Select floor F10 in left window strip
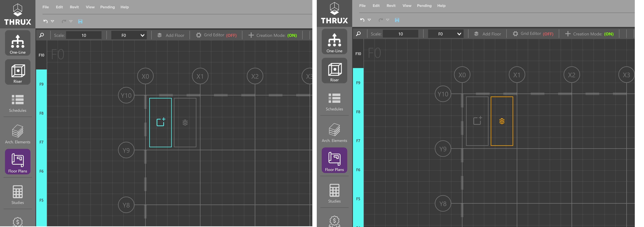Viewport: 644px width, 227px height. [x=41, y=55]
